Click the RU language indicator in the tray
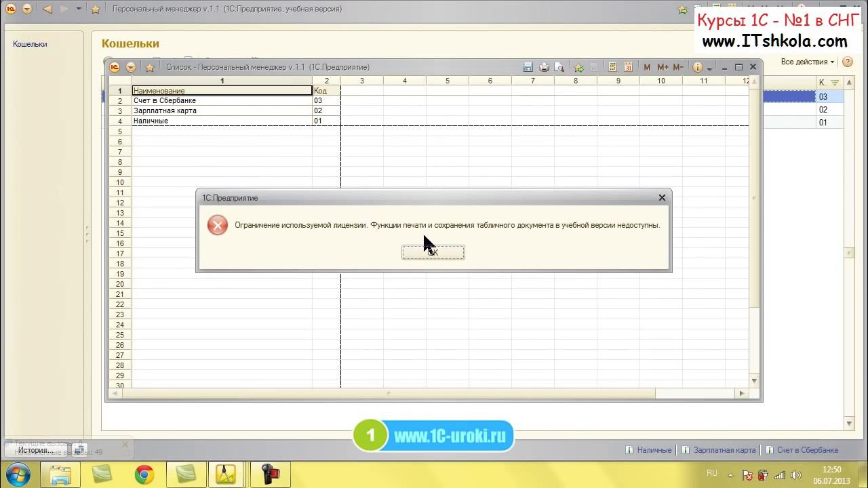868x488 pixels. point(711,473)
